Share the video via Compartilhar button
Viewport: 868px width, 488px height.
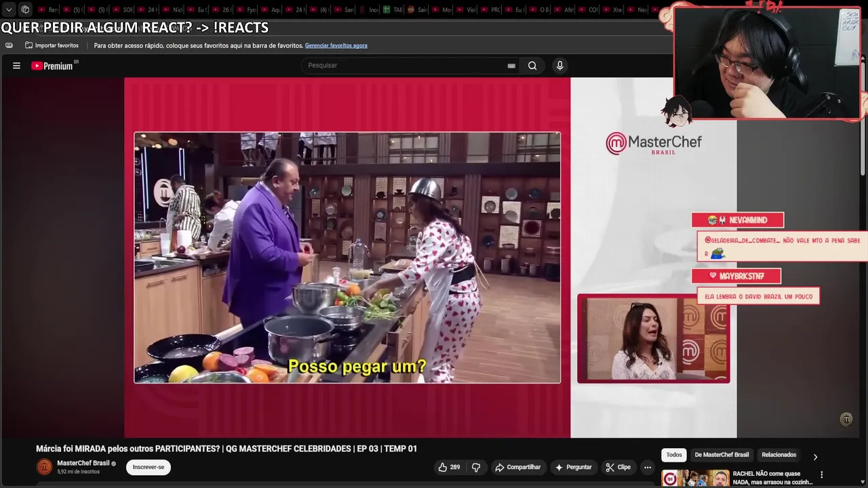[x=518, y=467]
